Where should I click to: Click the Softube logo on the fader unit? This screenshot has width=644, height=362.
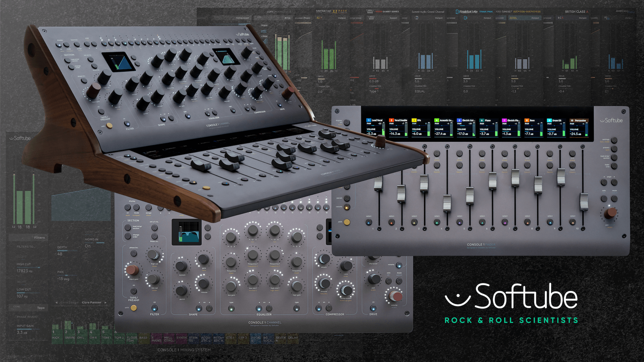pos(611,120)
